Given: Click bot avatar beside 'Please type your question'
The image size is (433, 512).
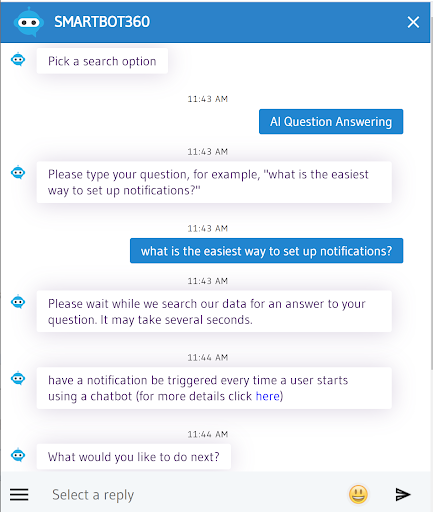Looking at the screenshot, I should (x=18, y=173).
